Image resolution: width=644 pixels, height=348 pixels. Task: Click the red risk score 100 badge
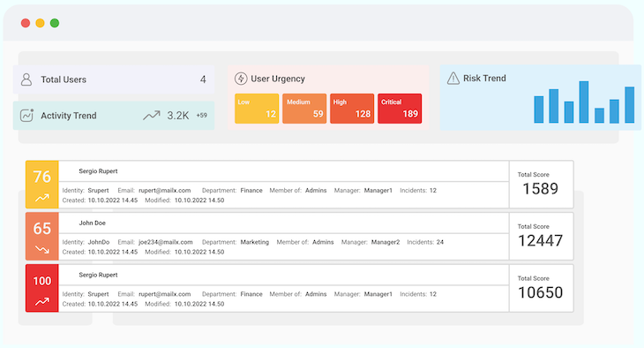41,288
